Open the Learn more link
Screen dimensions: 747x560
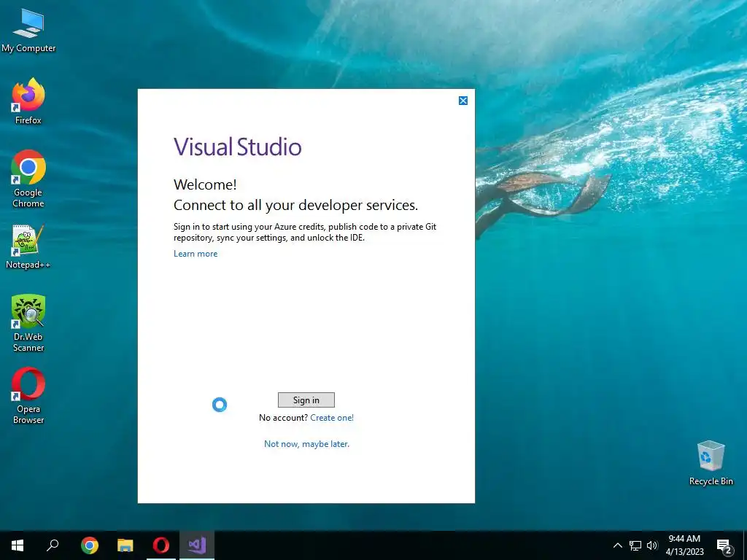pyautogui.click(x=196, y=254)
